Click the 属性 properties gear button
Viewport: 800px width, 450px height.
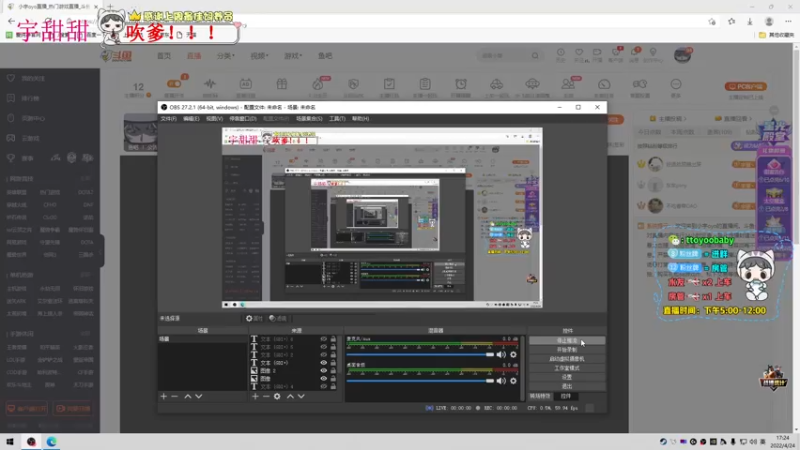(254, 318)
